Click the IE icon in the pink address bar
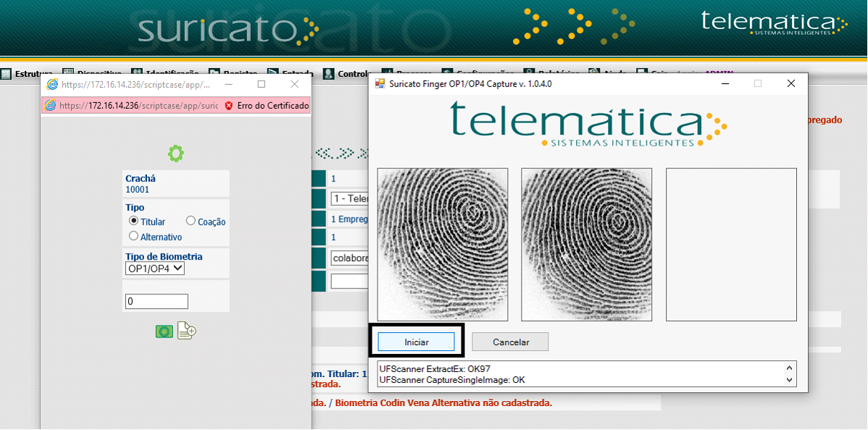Viewport: 868px width, 430px height. coord(51,105)
